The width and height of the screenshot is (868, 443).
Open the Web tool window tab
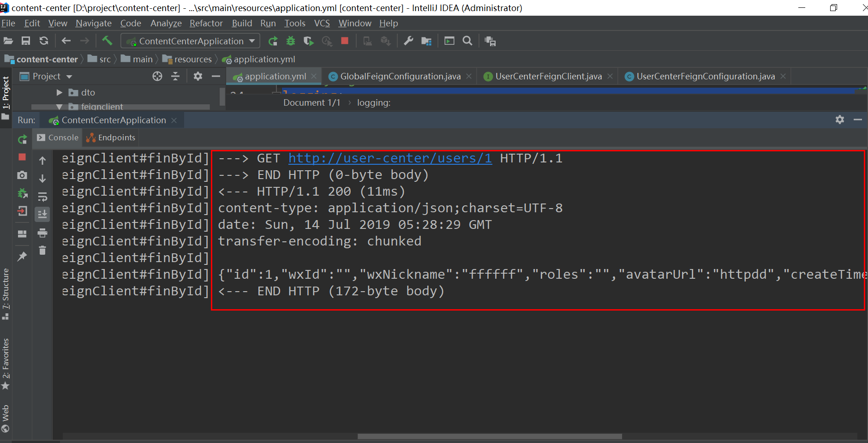[x=6, y=419]
